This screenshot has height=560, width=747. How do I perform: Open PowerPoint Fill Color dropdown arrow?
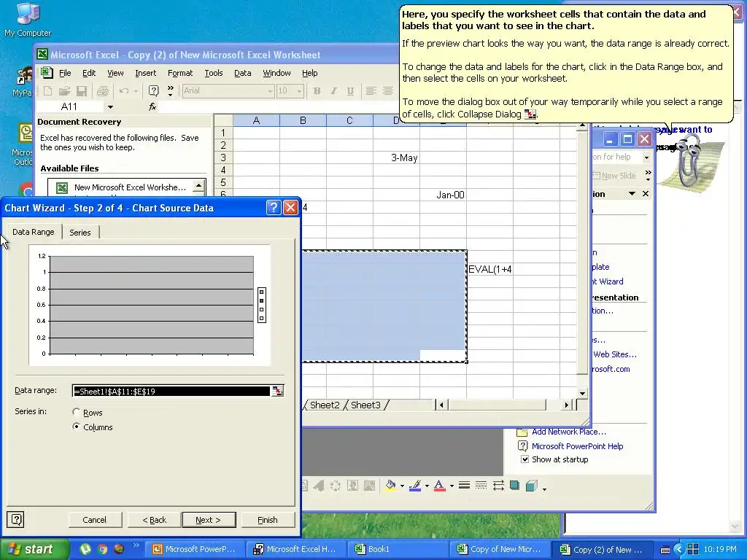click(402, 486)
